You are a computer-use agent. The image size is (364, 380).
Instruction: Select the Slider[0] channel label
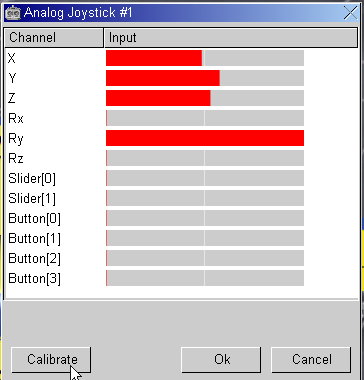click(32, 179)
